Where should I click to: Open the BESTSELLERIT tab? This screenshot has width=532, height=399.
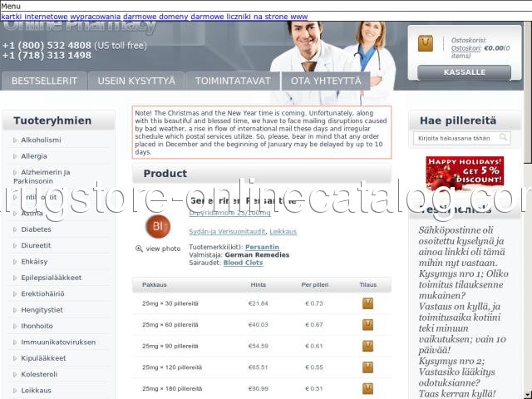click(44, 81)
